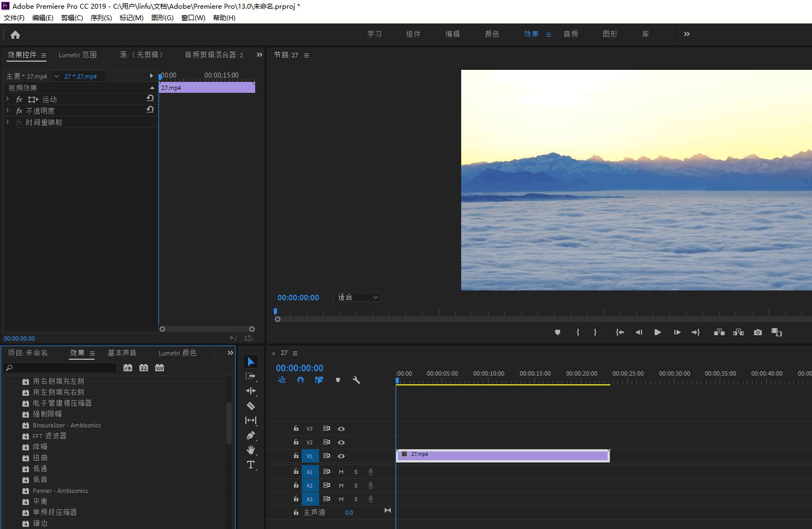Click the 27.mp4 clip on the timeline
The image size is (812, 529).
(x=503, y=455)
